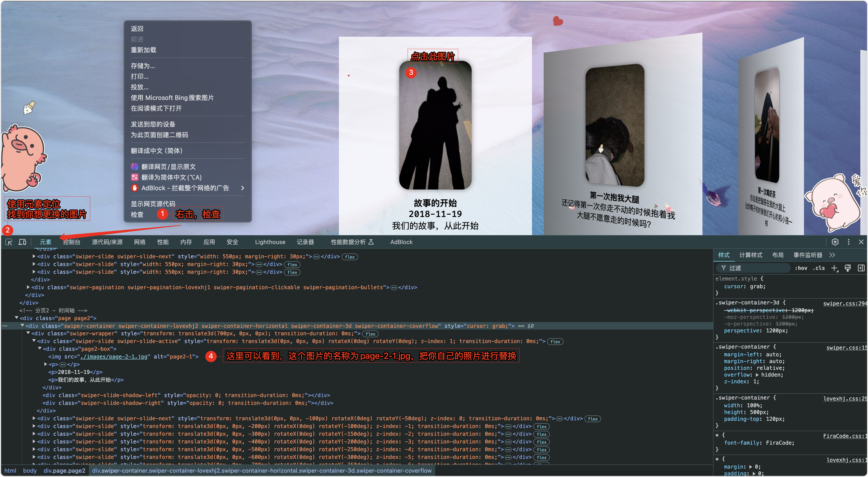Screen dimensions: 868x477
Task: Show more styles pane tabs chevron
Action: (832, 255)
